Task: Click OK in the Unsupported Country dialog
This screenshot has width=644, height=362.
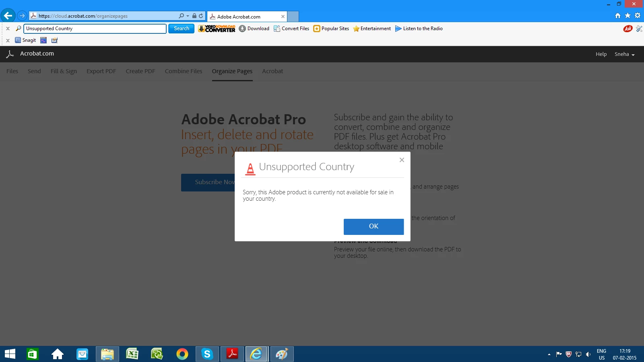Action: tap(374, 226)
